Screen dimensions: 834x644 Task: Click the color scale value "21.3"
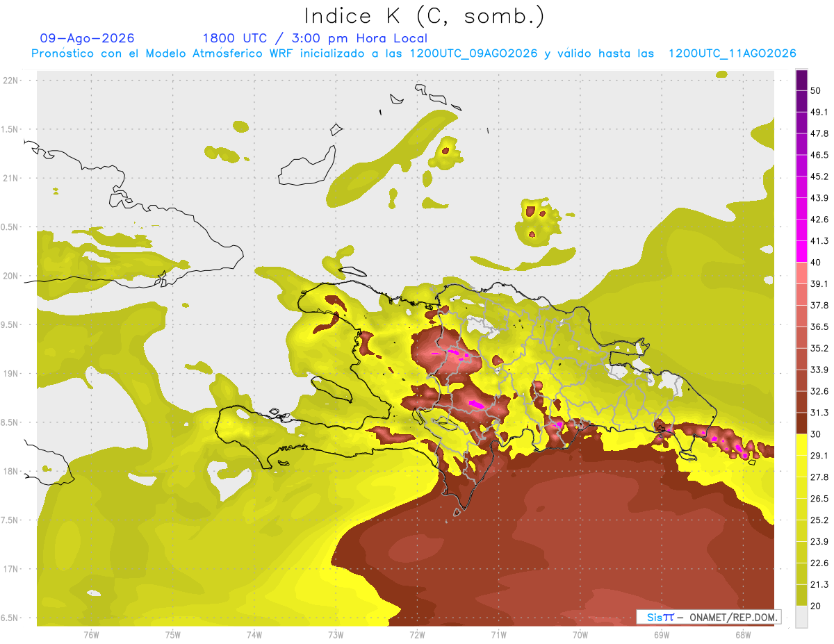coord(819,585)
